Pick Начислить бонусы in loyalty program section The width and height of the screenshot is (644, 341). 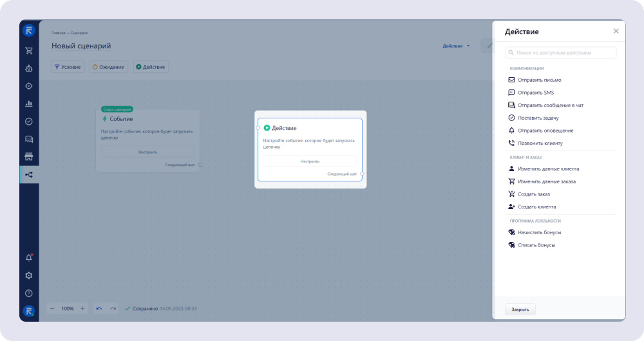click(x=539, y=232)
